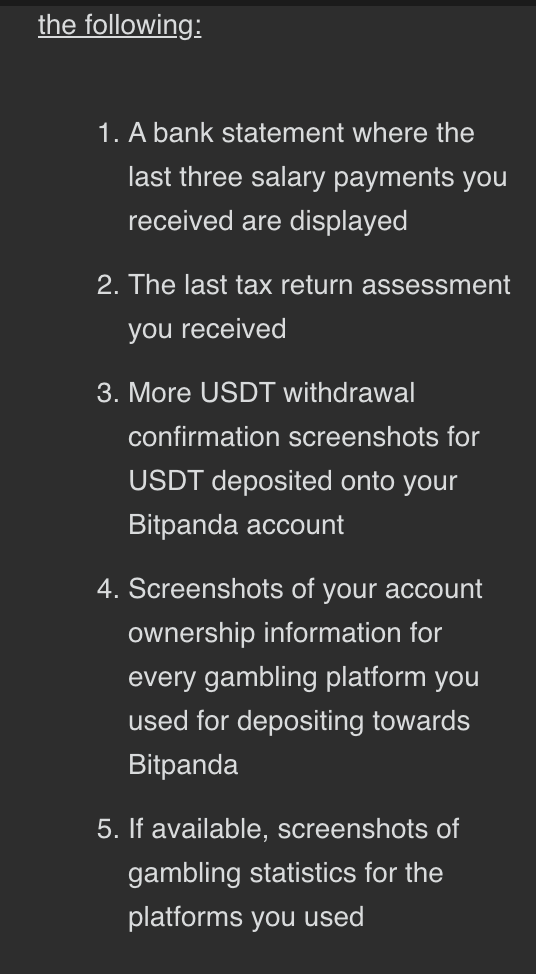Select the text "you received"
This screenshot has width=536, height=974.
(x=207, y=329)
